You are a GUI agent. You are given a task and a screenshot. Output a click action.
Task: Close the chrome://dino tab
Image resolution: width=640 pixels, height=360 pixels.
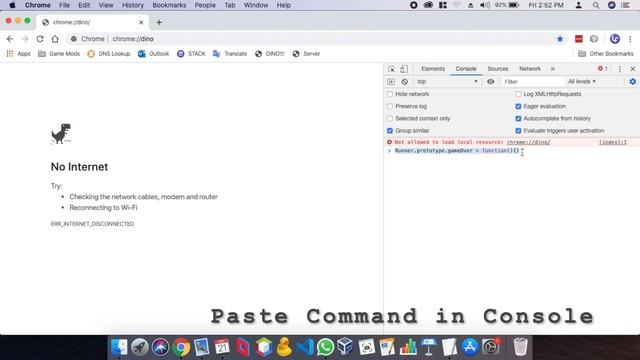coord(141,22)
